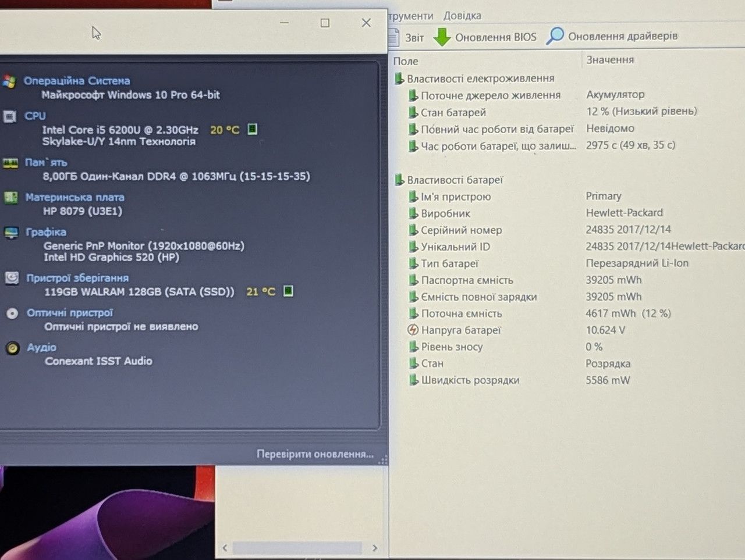745x560 pixels.
Task: Open the Пристрої зберігання section link
Action: tap(77, 278)
